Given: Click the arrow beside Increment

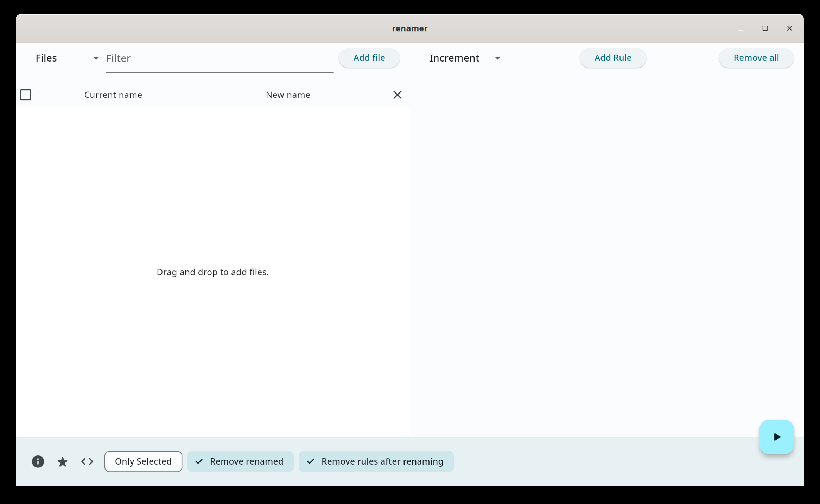Looking at the screenshot, I should [497, 58].
